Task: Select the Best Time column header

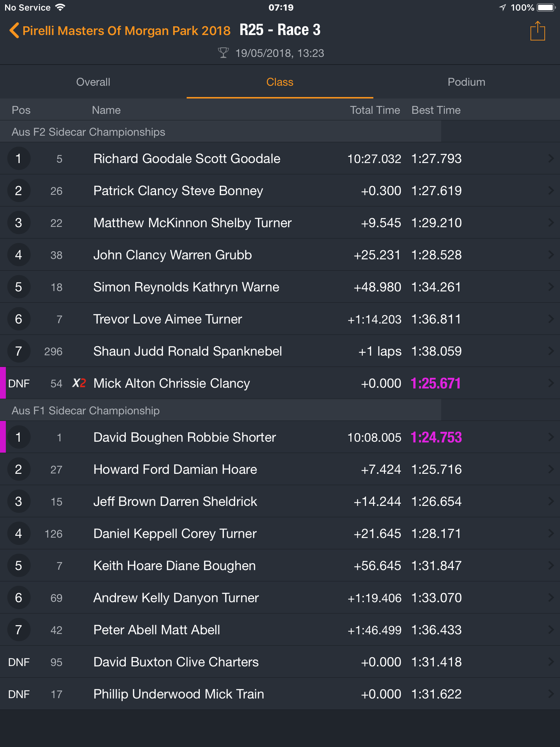Action: tap(436, 110)
